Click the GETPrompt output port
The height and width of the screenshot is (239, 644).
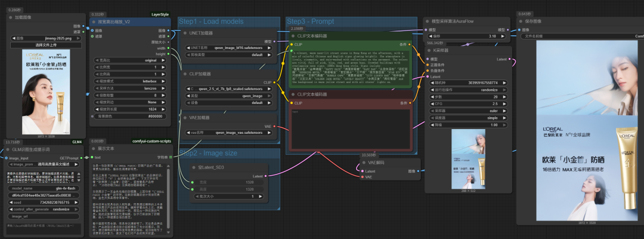tap(81, 158)
